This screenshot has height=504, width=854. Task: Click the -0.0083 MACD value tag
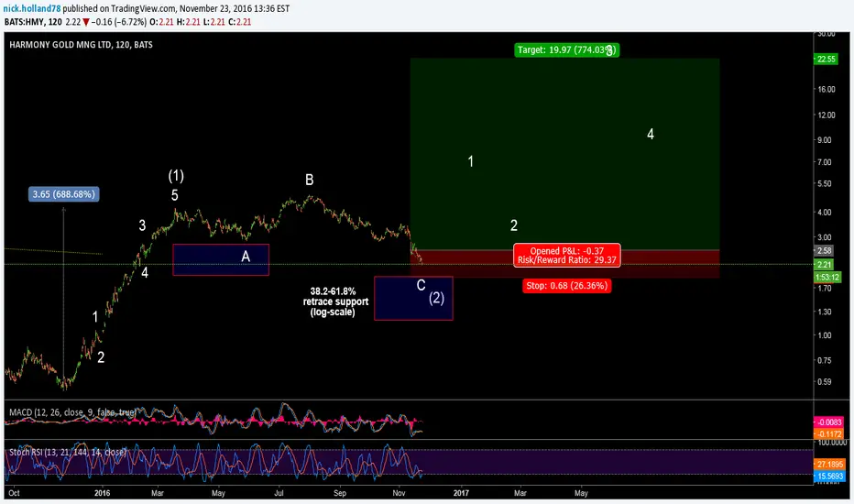pyautogui.click(x=828, y=422)
